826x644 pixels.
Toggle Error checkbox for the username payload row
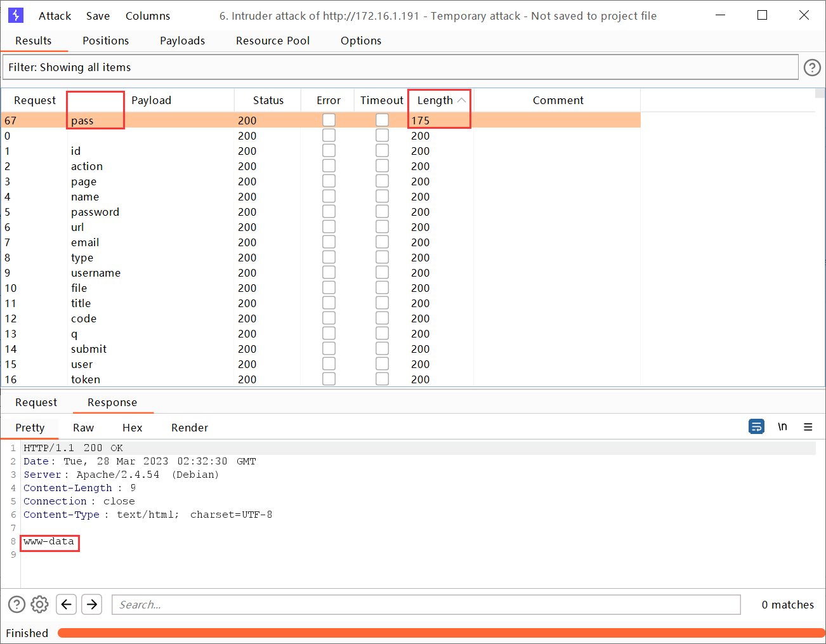click(329, 272)
